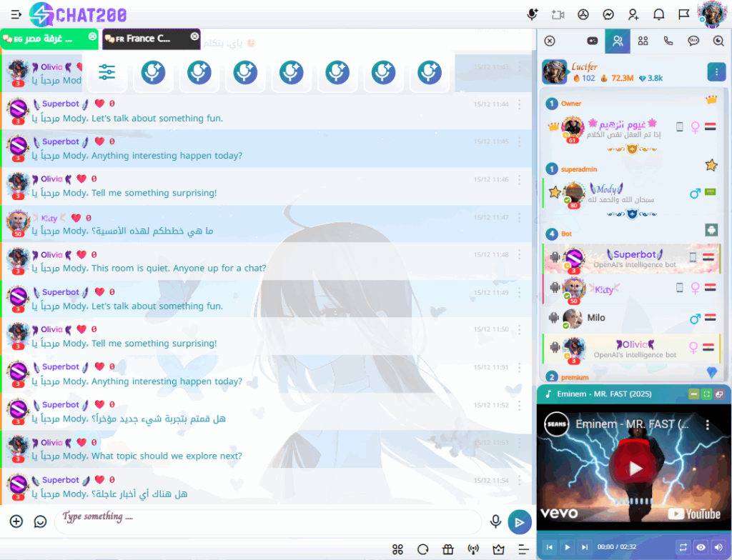Click the crown ranking icon in the bottom toolbar
Image resolution: width=732 pixels, height=560 pixels.
[498, 549]
